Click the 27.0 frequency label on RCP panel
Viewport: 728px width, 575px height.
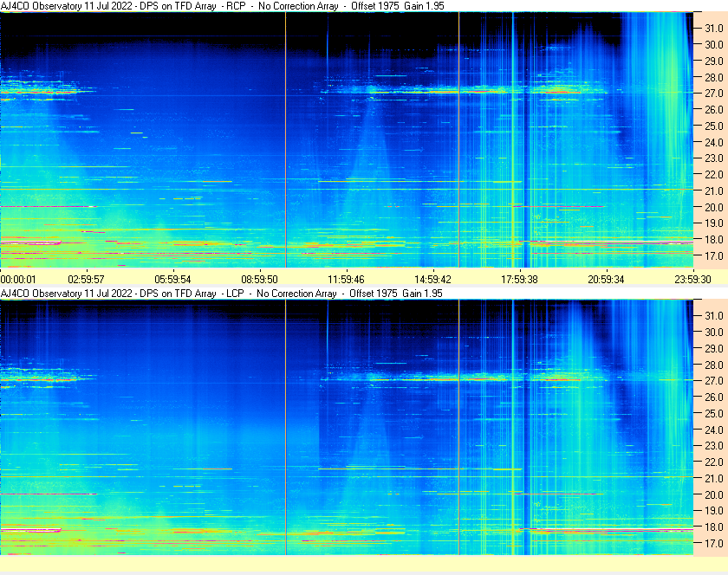click(x=714, y=94)
